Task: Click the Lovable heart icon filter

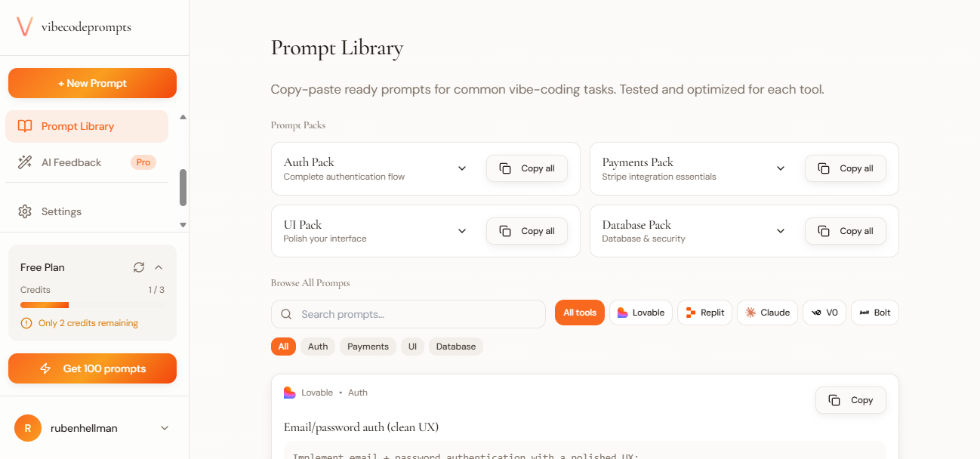Action: (x=624, y=312)
